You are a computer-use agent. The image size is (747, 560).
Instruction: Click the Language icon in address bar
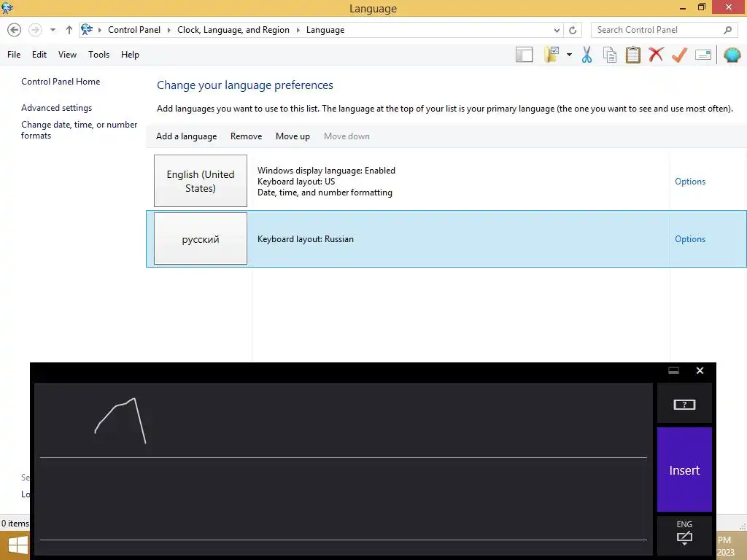coord(87,29)
